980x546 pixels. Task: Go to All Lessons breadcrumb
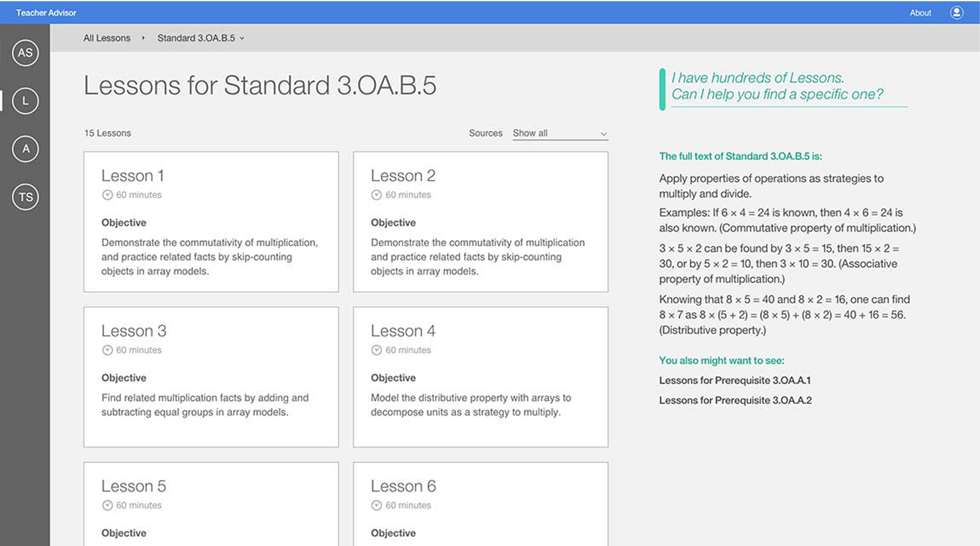[107, 38]
